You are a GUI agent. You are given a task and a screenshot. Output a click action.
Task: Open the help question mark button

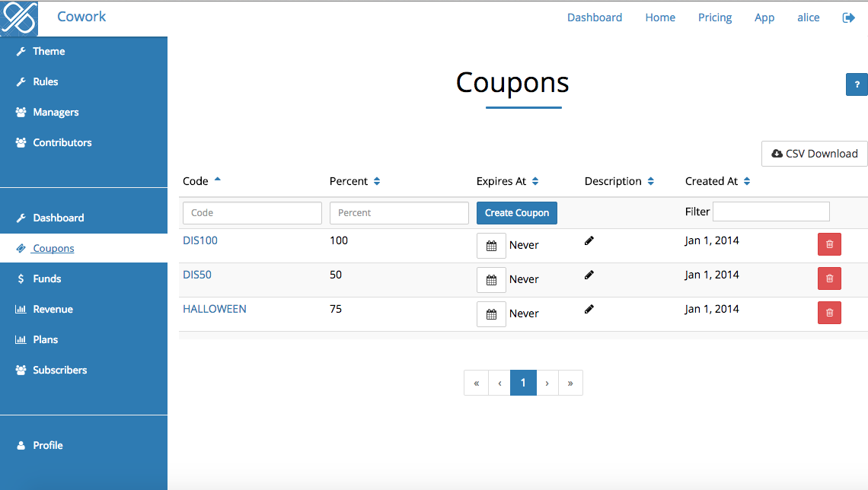click(857, 84)
